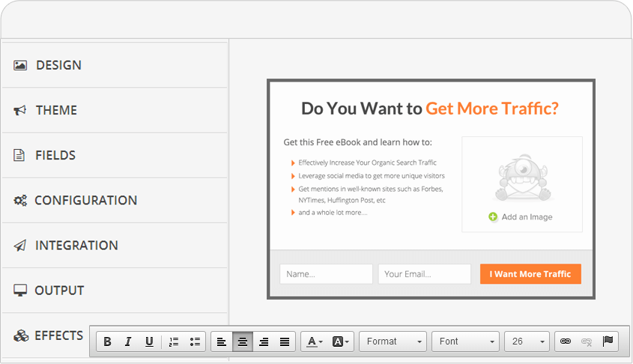
Task: Click the I Want More Traffic button
Action: [530, 274]
